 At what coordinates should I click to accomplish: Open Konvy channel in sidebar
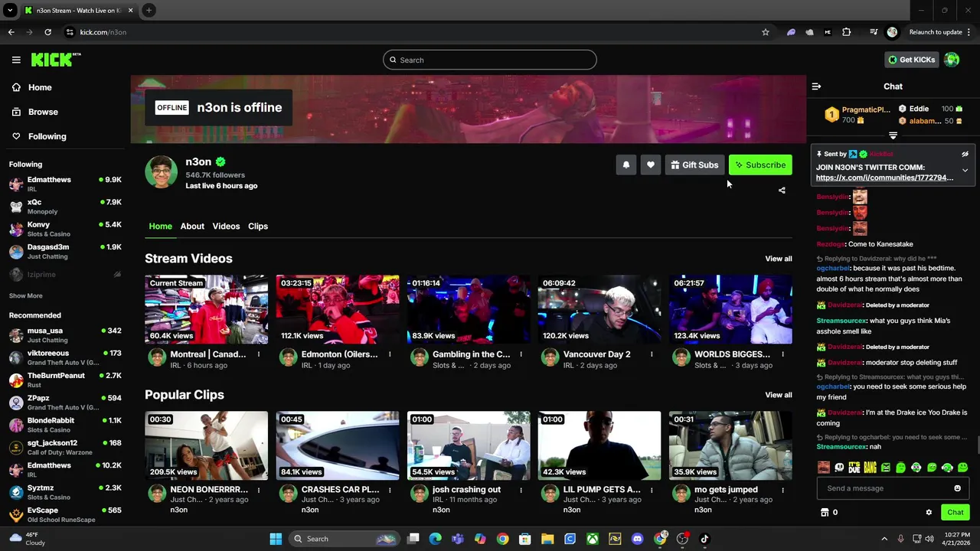coord(65,229)
